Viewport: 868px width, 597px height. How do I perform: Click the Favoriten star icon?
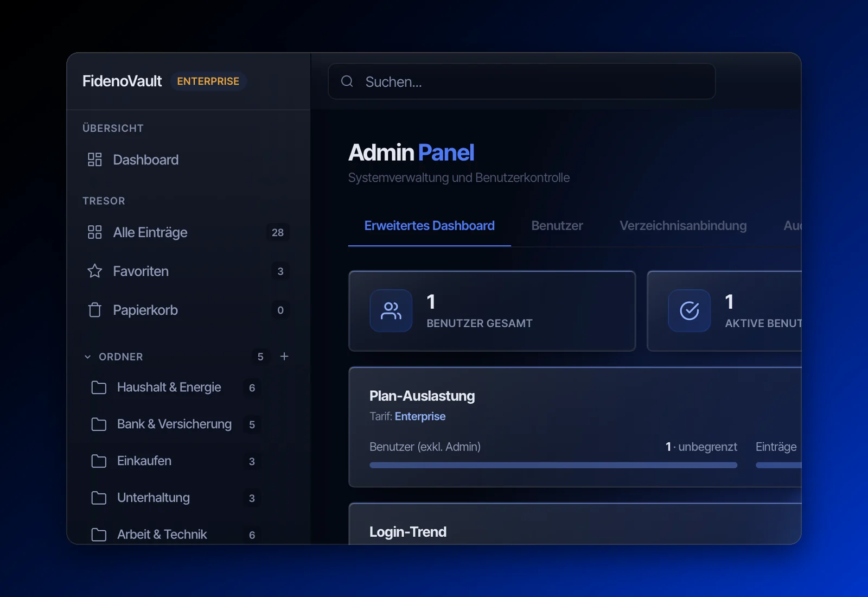(95, 271)
